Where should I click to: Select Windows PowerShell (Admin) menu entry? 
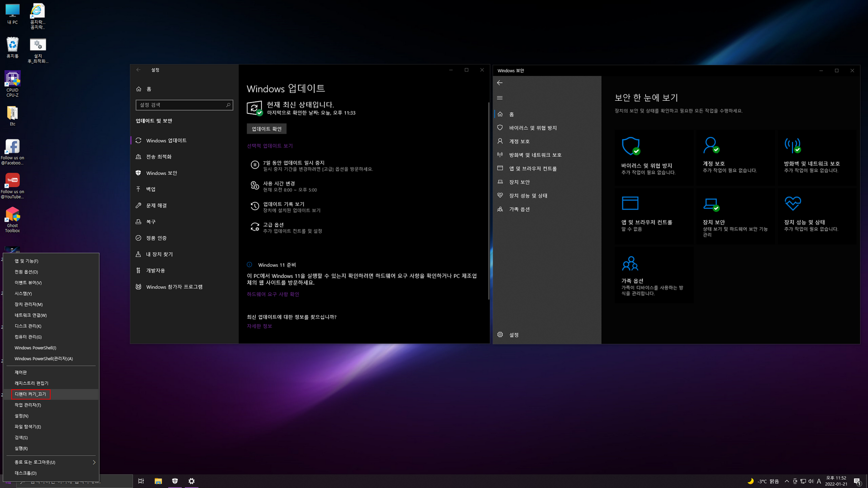(x=51, y=359)
